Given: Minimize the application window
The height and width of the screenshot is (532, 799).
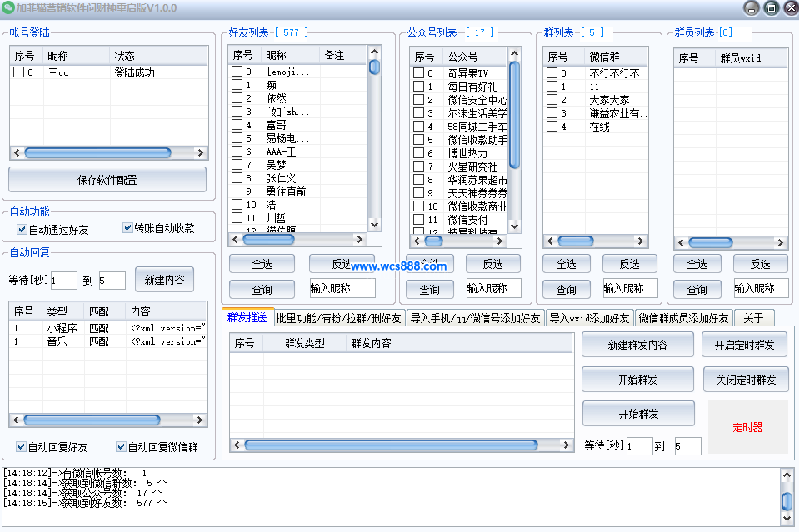Looking at the screenshot, I should pos(751,8).
